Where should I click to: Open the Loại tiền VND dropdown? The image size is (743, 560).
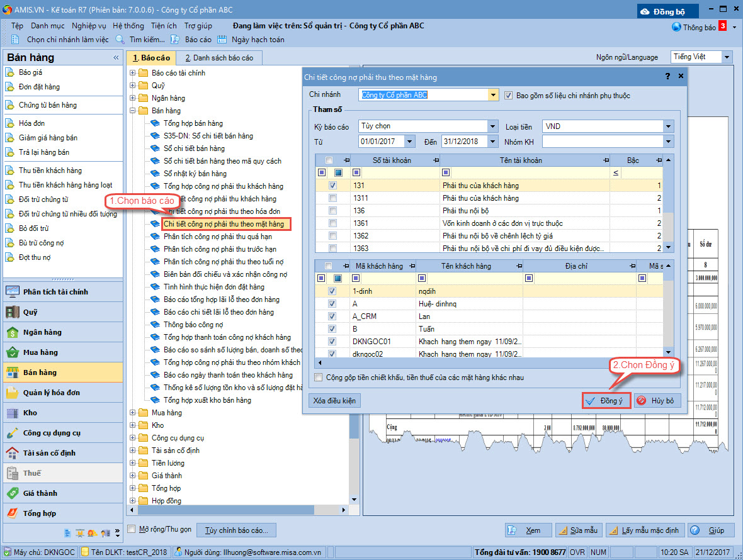point(668,126)
